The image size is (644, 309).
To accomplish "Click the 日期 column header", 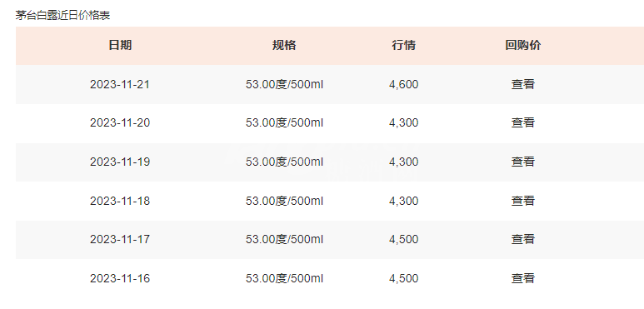I will tap(120, 45).
